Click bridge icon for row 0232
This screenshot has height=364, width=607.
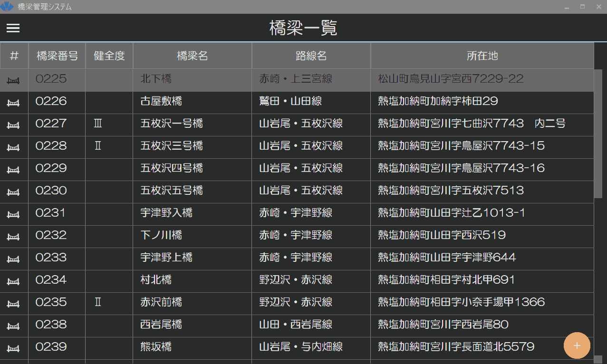(x=14, y=237)
